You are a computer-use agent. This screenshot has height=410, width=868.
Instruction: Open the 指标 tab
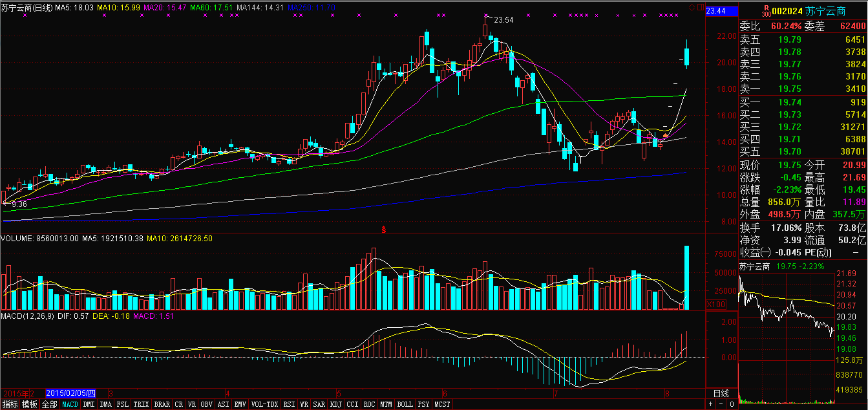click(10, 404)
